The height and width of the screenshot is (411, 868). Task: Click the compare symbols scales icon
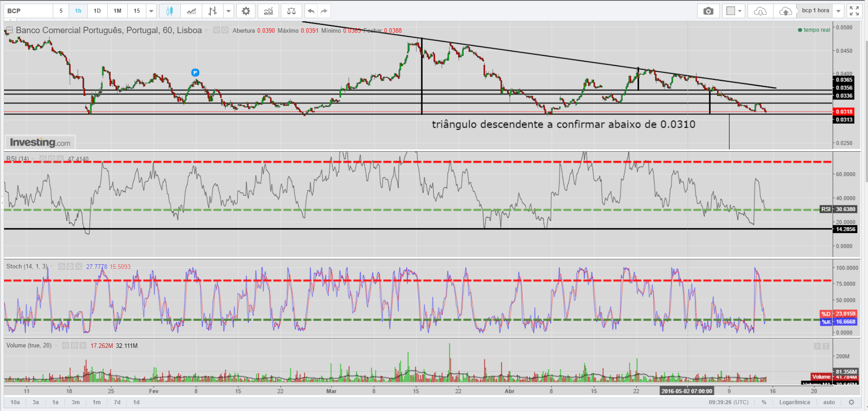pos(292,11)
